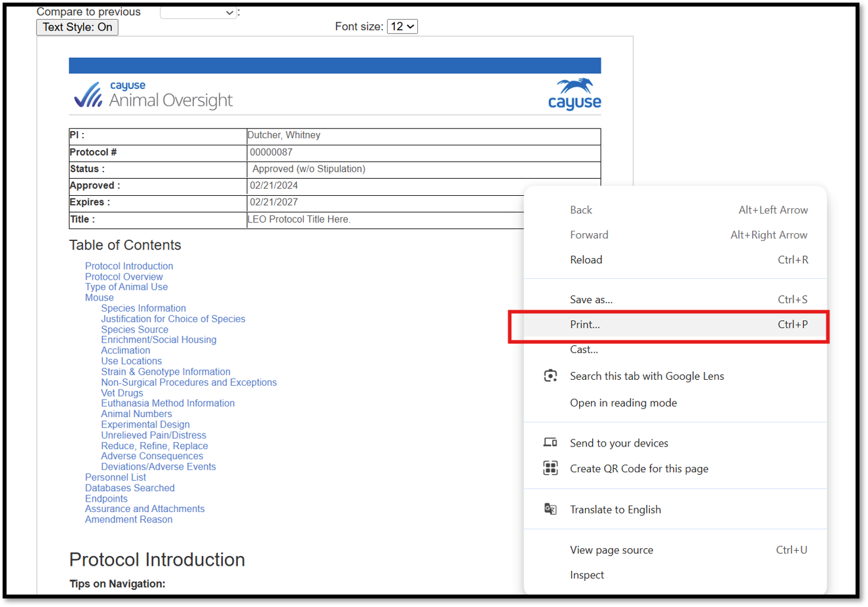
Task: Open the Reduce, Refine, Replace link
Action: (155, 446)
